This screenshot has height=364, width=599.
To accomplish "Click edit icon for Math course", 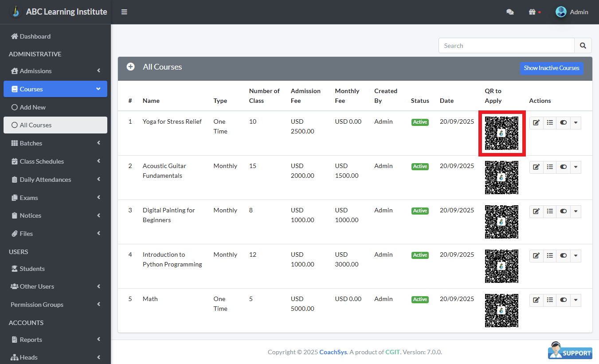I will pyautogui.click(x=536, y=300).
